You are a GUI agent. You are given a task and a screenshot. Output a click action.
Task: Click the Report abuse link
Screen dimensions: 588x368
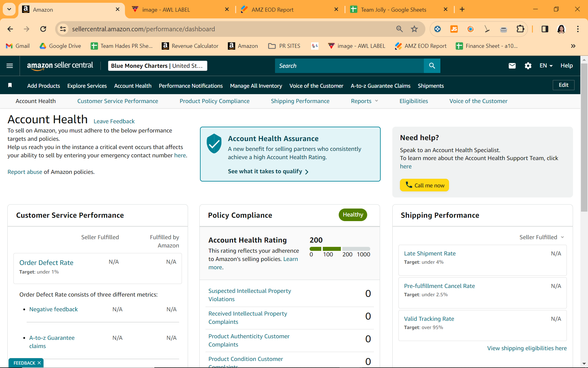(25, 172)
